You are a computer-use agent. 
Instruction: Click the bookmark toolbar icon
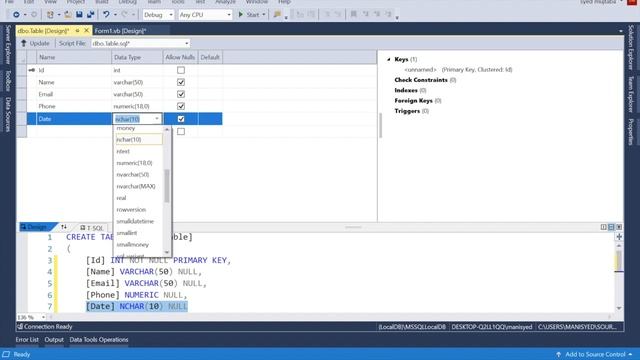[354, 14]
